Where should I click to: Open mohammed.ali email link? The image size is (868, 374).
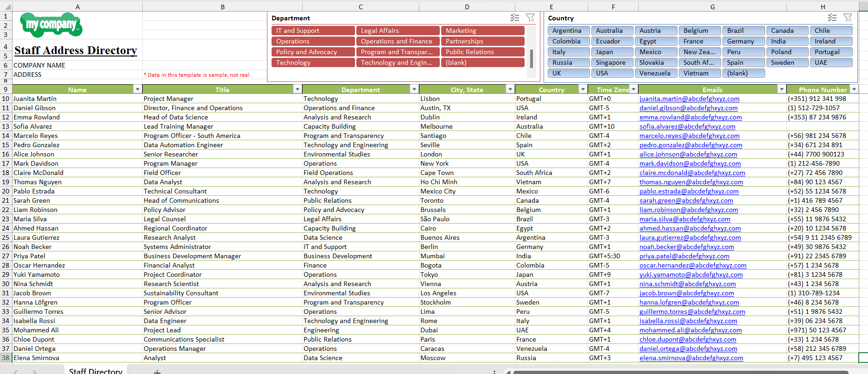click(x=691, y=330)
